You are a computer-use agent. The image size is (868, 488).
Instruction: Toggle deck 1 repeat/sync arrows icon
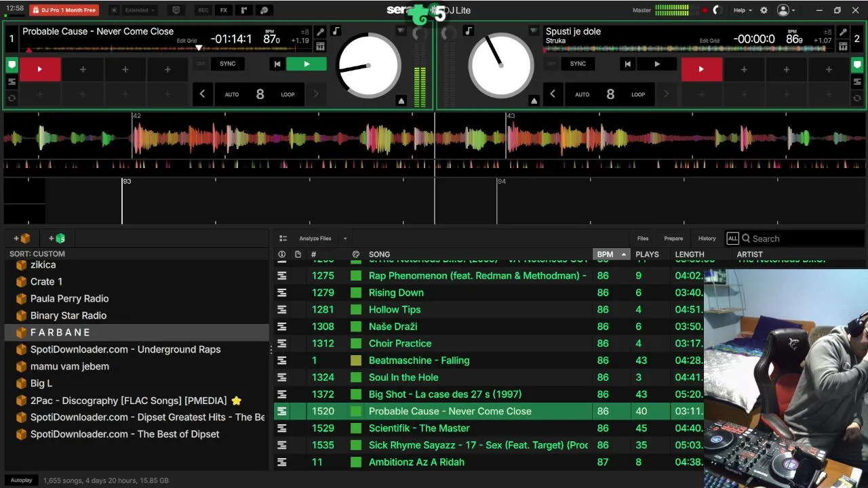click(x=12, y=98)
